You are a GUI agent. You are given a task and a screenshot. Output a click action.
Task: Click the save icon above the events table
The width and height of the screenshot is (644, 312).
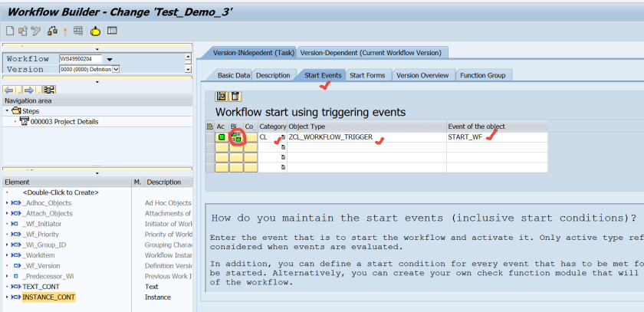222,97
